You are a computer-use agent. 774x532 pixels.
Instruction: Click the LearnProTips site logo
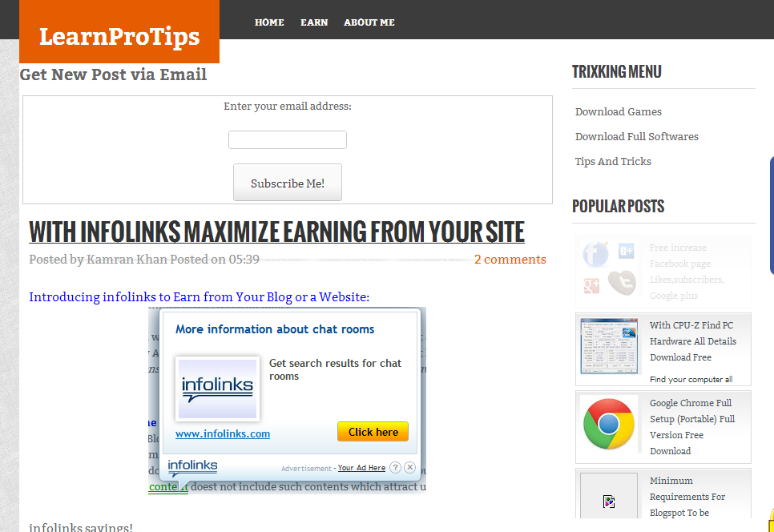pyautogui.click(x=119, y=31)
